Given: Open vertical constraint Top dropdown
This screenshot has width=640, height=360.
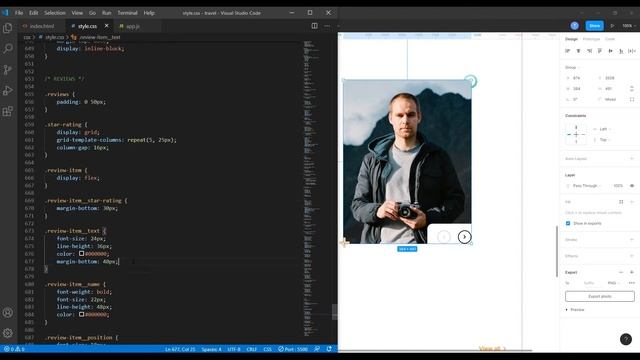Looking at the screenshot, I should [605, 140].
